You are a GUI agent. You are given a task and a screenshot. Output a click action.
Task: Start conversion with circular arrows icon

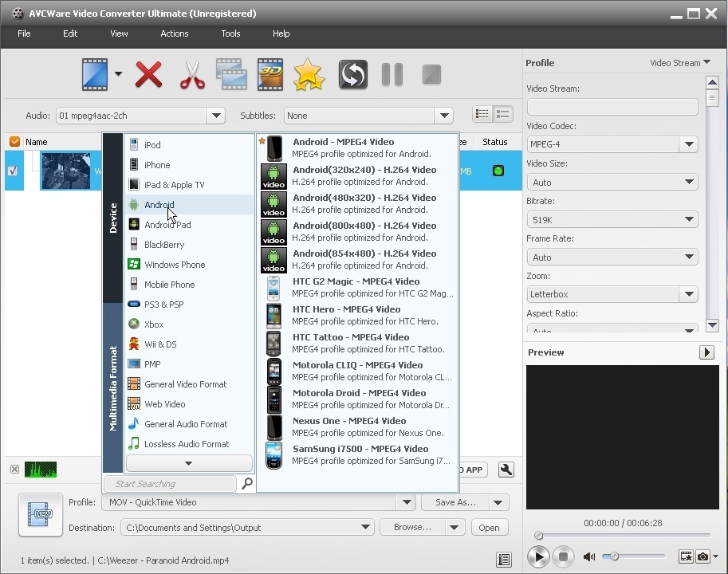pos(352,74)
